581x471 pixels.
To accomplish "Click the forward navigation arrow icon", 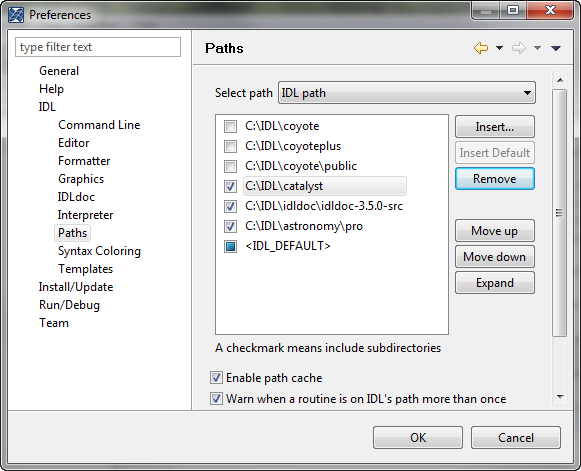I will pos(519,48).
